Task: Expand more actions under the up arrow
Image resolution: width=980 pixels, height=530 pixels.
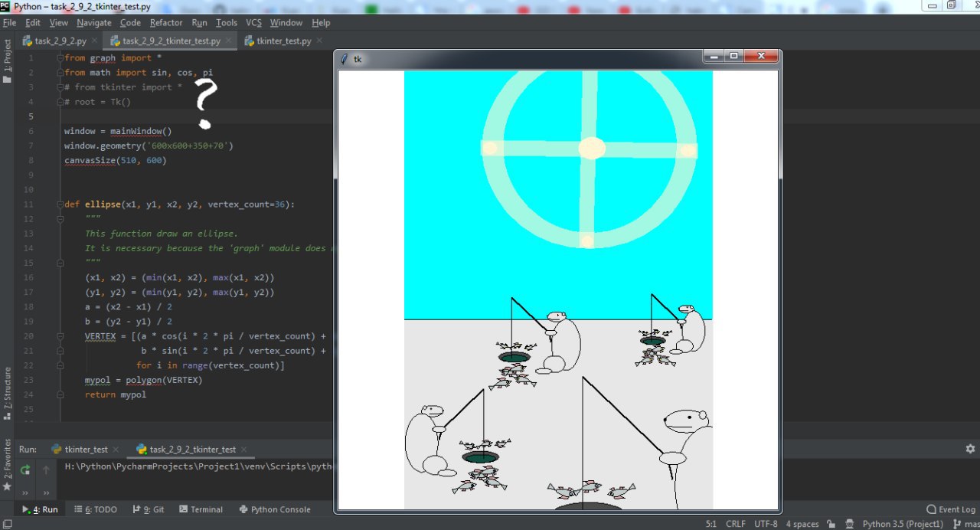Action: pyautogui.click(x=46, y=492)
